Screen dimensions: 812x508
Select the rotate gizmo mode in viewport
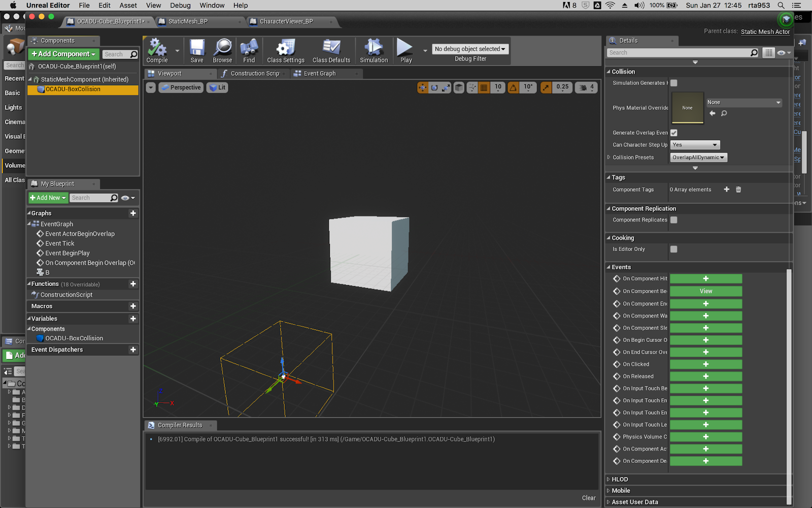pyautogui.click(x=434, y=88)
